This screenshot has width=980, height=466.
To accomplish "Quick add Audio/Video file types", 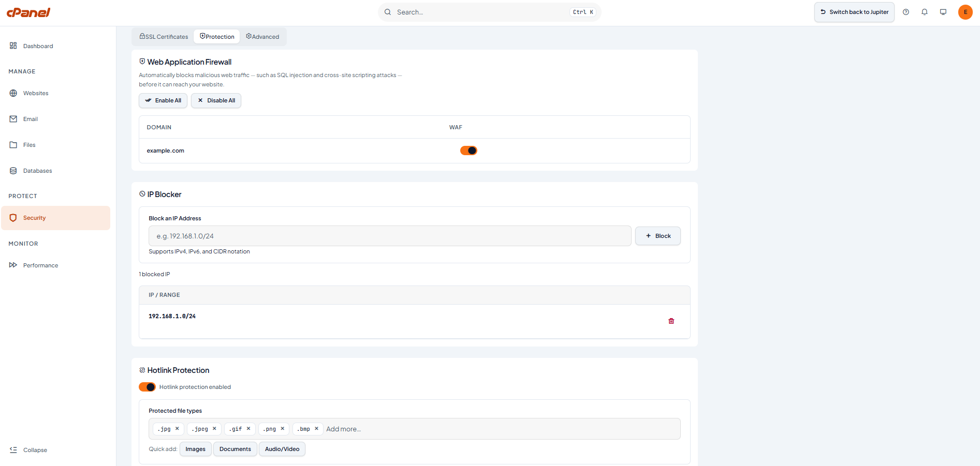I will coord(282,449).
